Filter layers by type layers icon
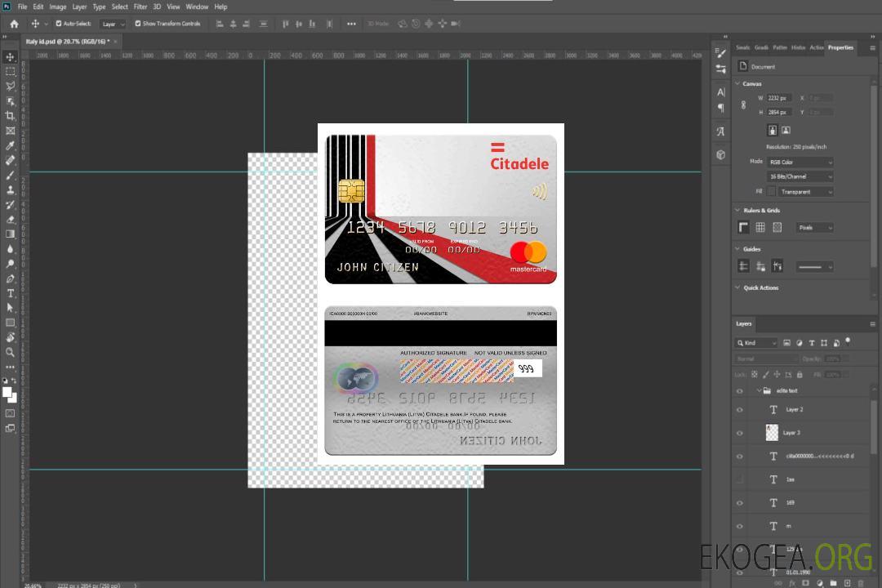Viewport: 882px width, 588px height. click(812, 343)
